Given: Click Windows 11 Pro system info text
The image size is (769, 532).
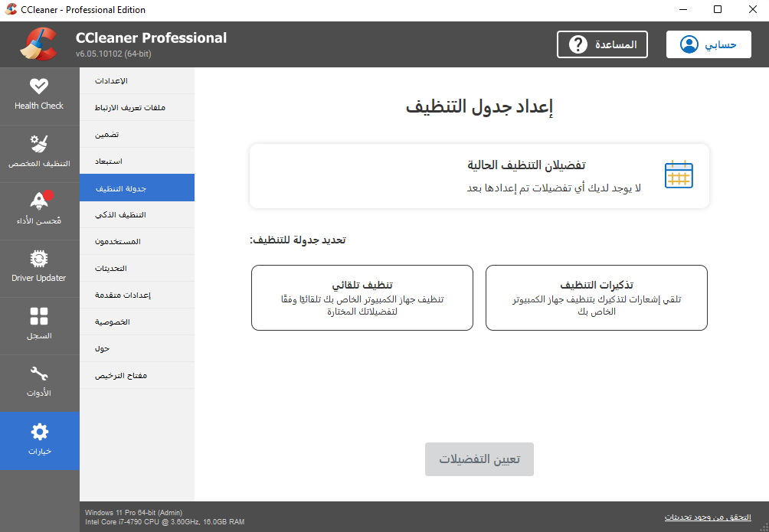Looking at the screenshot, I should pos(133,513).
